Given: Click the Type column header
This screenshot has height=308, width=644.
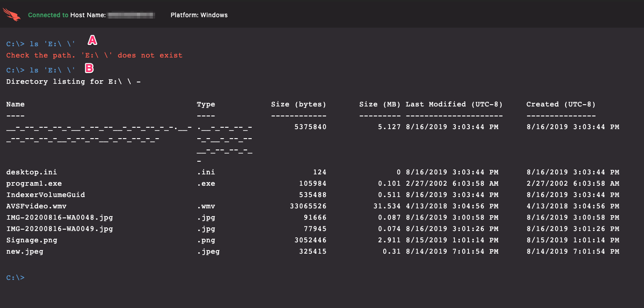Looking at the screenshot, I should click(x=206, y=104).
